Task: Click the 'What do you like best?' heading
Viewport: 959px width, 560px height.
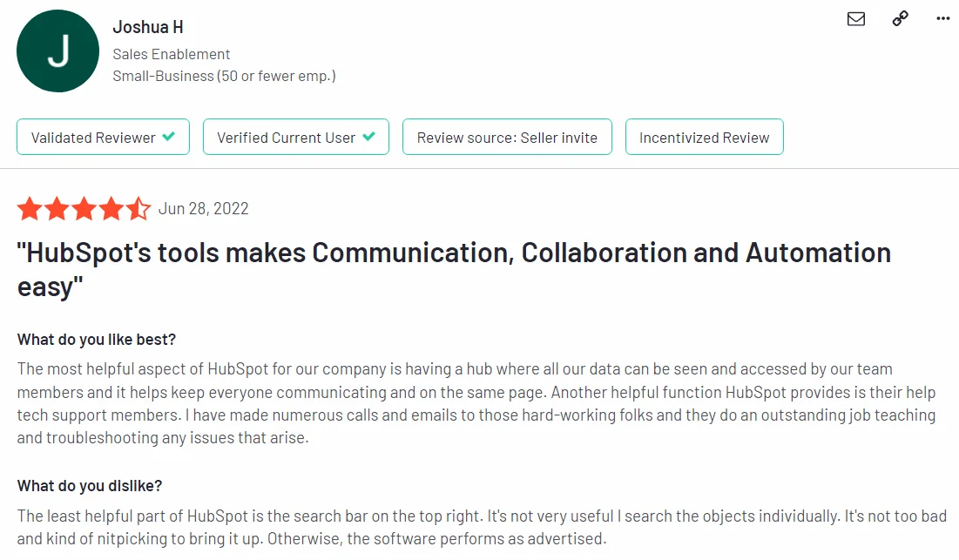Action: (x=96, y=340)
